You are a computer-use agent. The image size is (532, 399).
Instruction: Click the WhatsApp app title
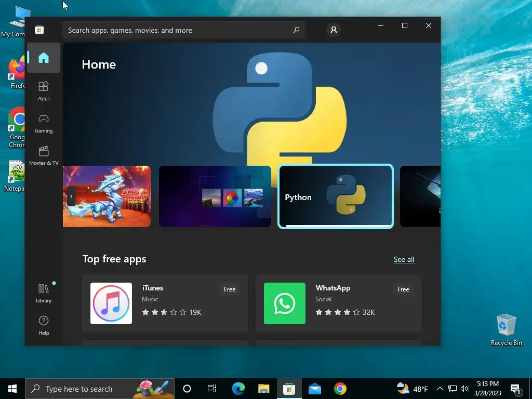[333, 288]
